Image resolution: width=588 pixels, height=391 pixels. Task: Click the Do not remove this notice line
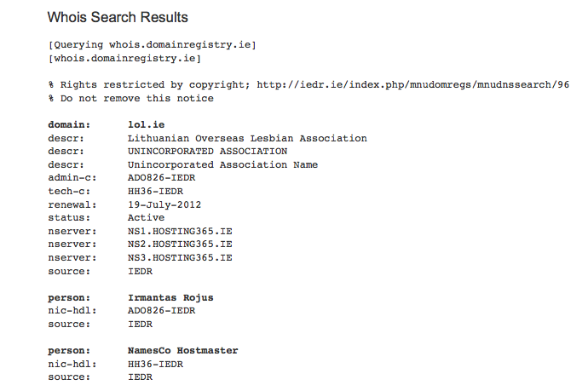[x=131, y=98]
